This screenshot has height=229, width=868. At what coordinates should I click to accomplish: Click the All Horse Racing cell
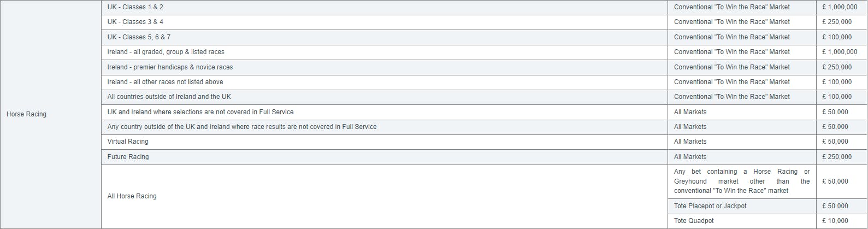click(x=385, y=196)
